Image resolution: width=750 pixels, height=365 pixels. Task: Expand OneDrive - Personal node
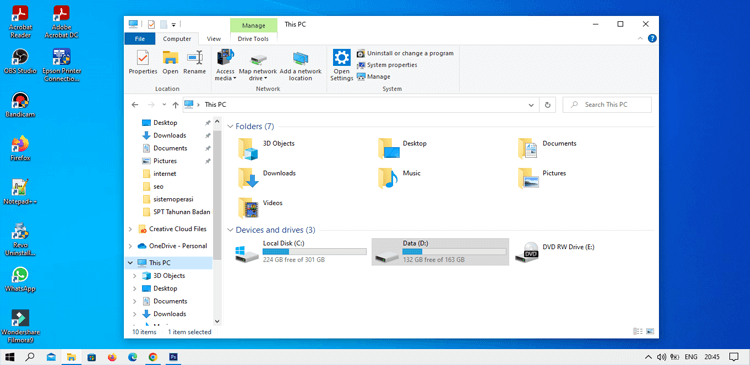[x=130, y=246]
